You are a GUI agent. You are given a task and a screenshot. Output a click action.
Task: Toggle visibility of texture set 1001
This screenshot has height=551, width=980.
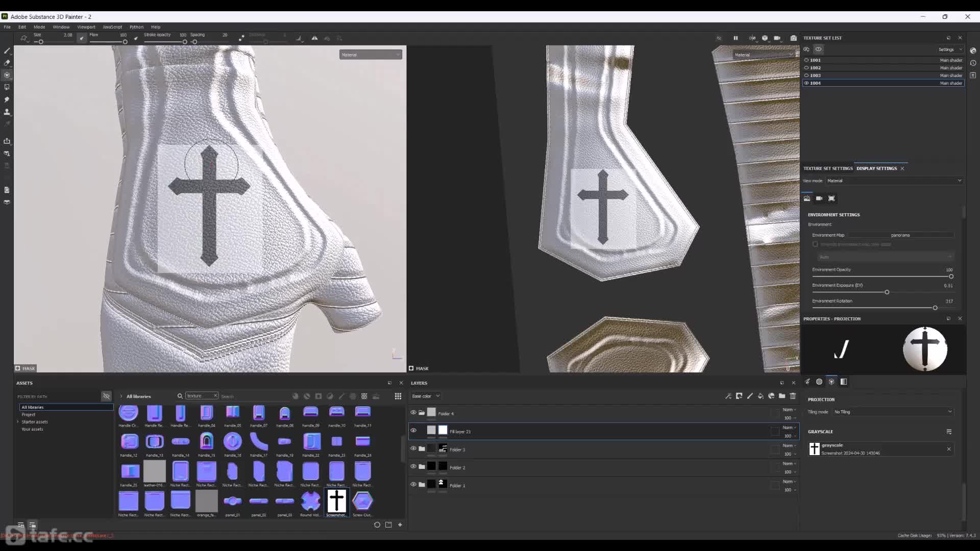click(806, 60)
